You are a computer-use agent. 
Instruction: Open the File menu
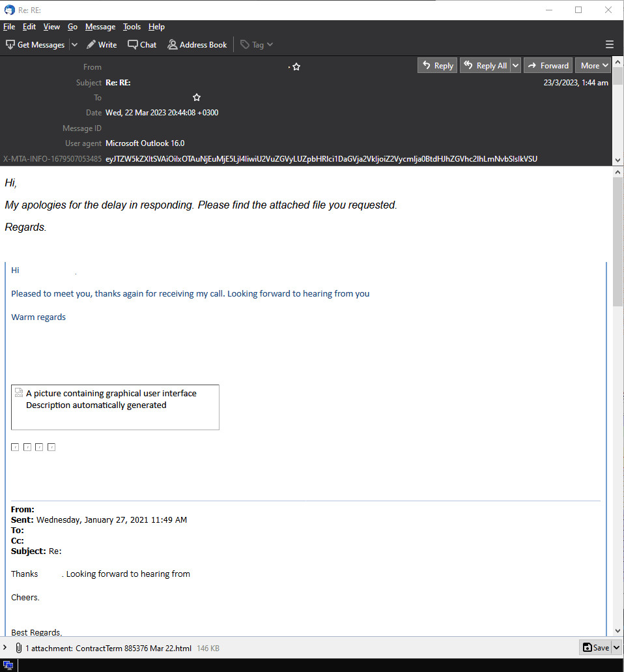click(9, 27)
